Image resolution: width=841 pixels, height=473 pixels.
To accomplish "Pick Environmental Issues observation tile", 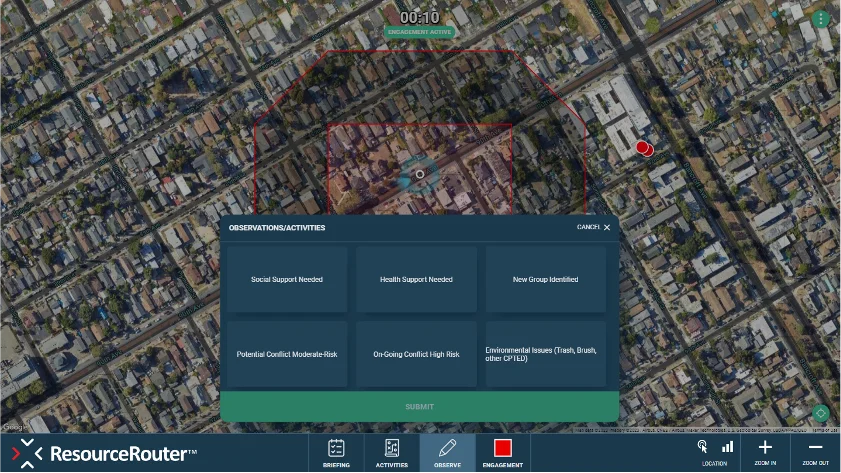I will point(546,354).
